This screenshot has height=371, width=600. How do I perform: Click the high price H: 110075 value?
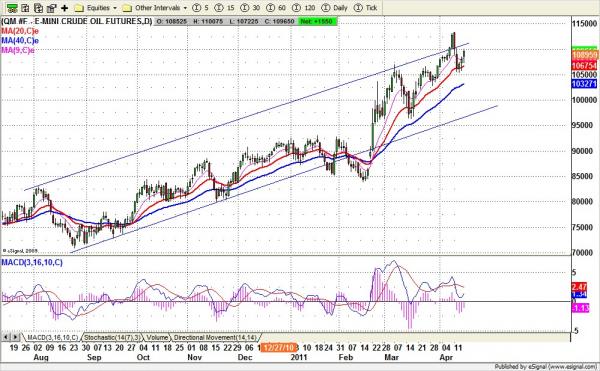208,21
